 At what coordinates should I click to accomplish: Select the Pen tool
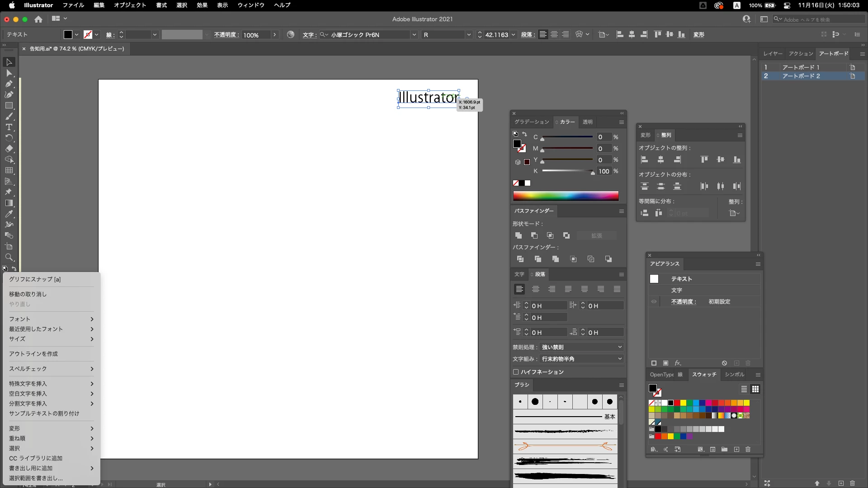click(9, 84)
